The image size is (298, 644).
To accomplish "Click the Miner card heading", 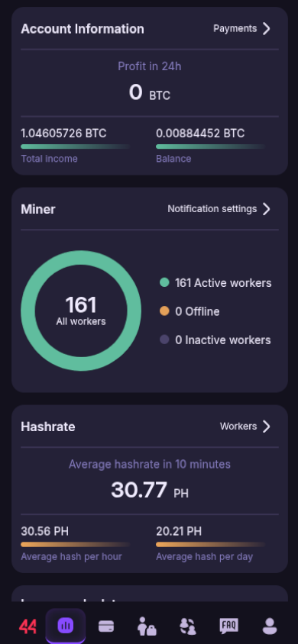I will click(x=37, y=209).
